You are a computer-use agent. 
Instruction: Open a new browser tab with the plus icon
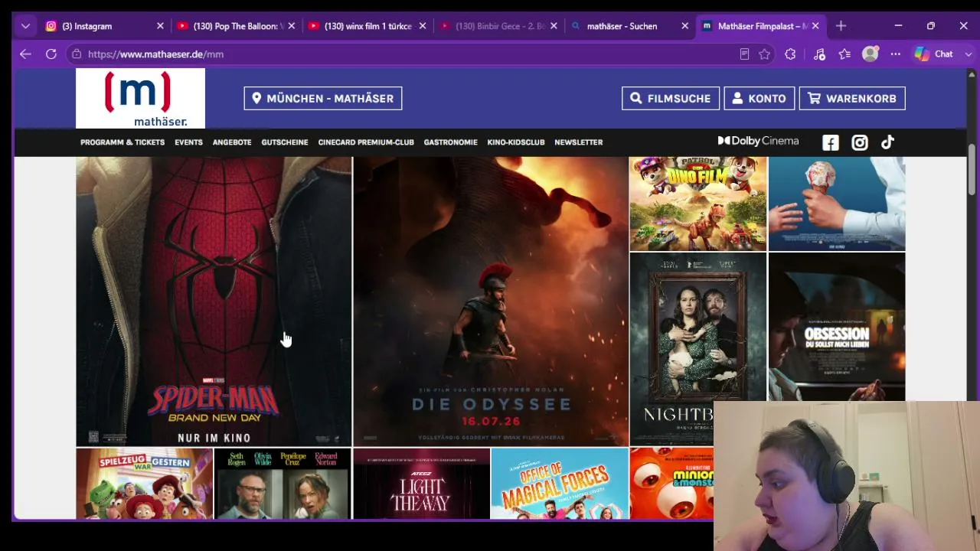tap(841, 26)
